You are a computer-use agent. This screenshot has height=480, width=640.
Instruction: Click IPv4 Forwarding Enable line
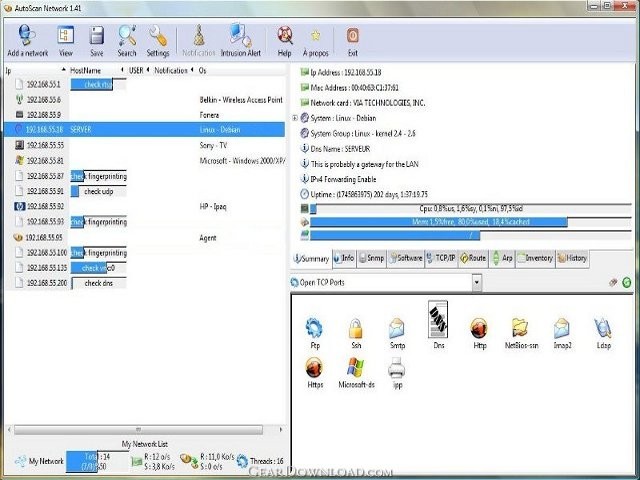[338, 179]
